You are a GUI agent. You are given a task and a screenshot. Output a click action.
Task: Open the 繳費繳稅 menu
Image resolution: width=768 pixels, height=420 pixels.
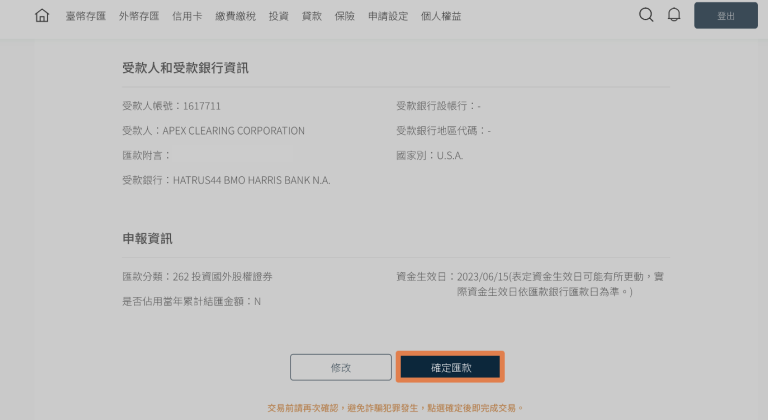click(x=235, y=17)
